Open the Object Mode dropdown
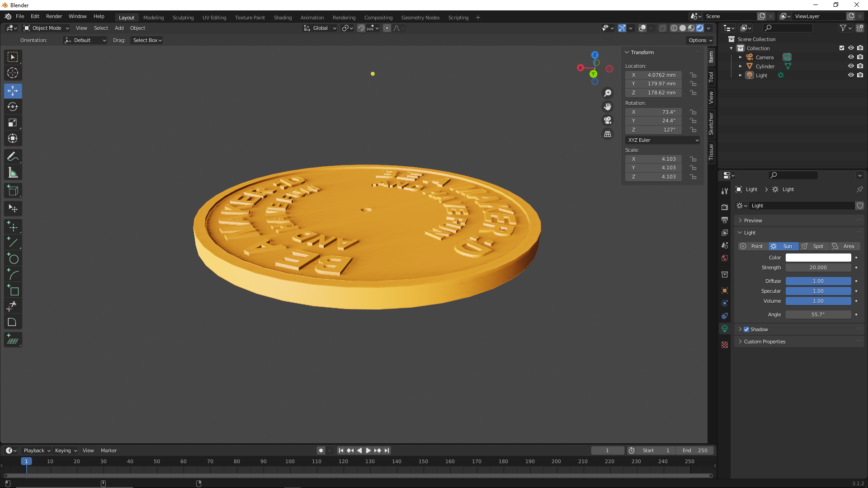868x488 pixels. (45, 28)
